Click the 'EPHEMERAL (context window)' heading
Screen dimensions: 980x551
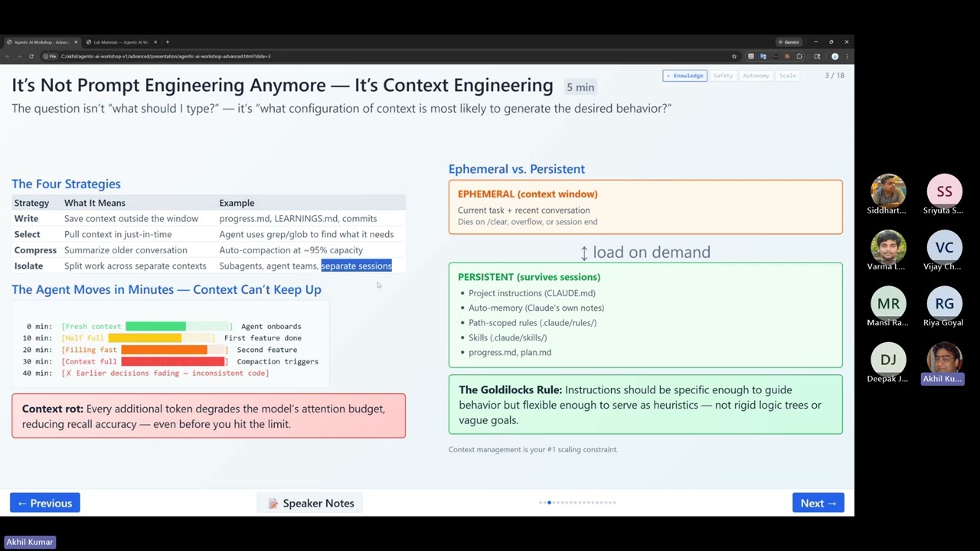528,194
